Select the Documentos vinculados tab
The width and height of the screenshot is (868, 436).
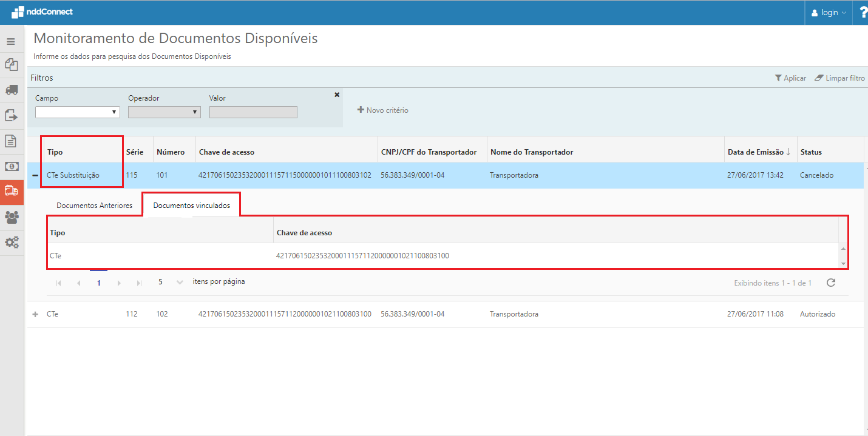(191, 206)
